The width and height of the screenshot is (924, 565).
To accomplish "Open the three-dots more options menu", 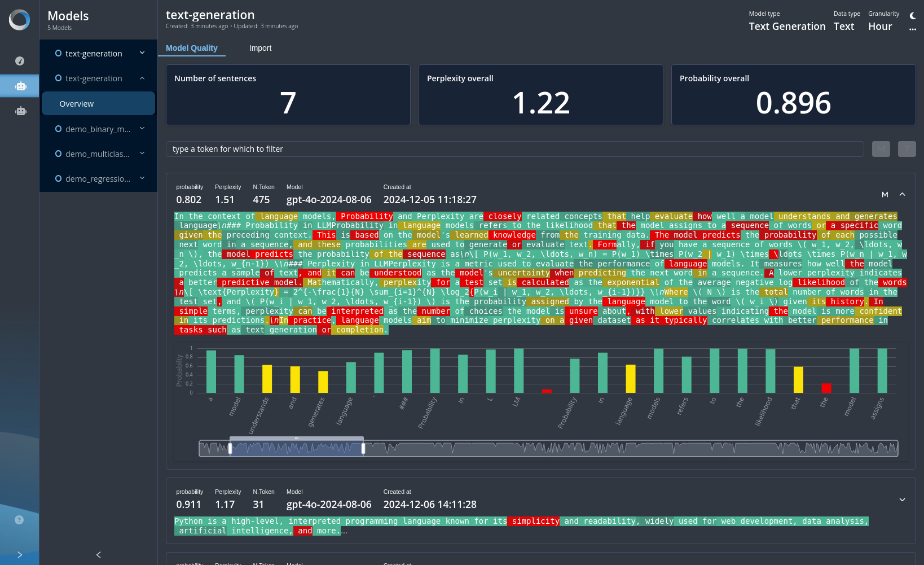I will coord(913,29).
